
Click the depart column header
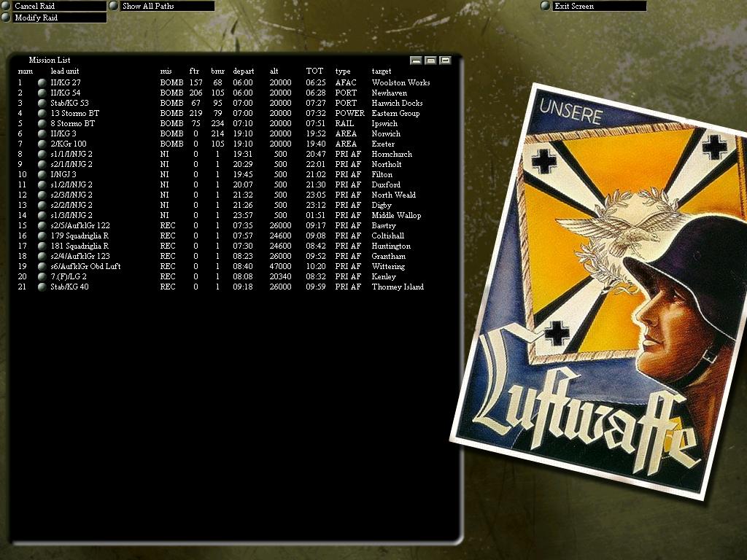(244, 71)
